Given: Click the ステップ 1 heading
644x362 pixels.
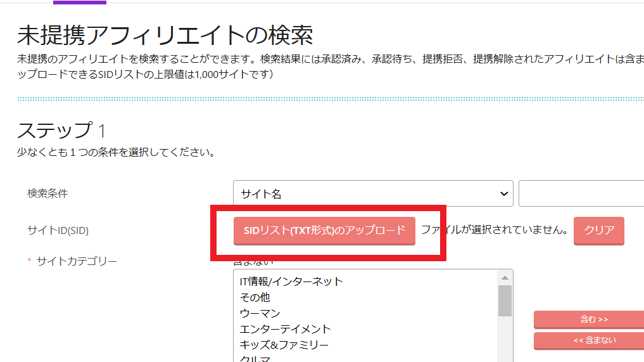Looking at the screenshot, I should (x=61, y=131).
